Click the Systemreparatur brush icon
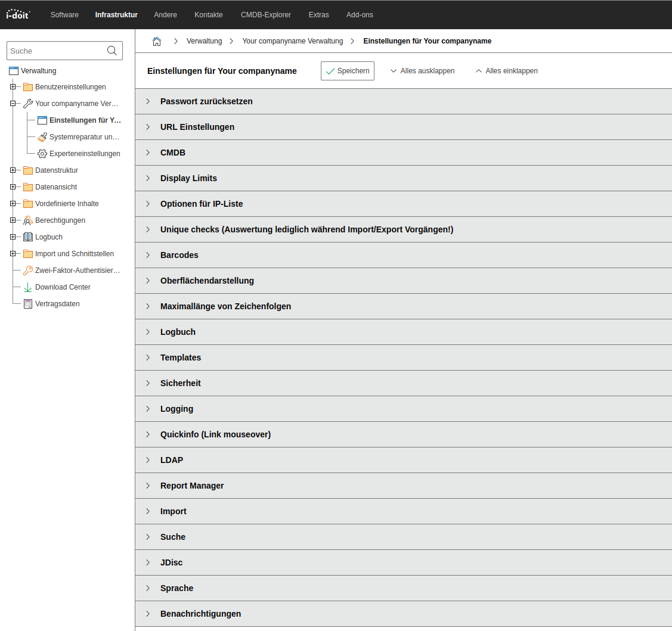 pyautogui.click(x=42, y=137)
